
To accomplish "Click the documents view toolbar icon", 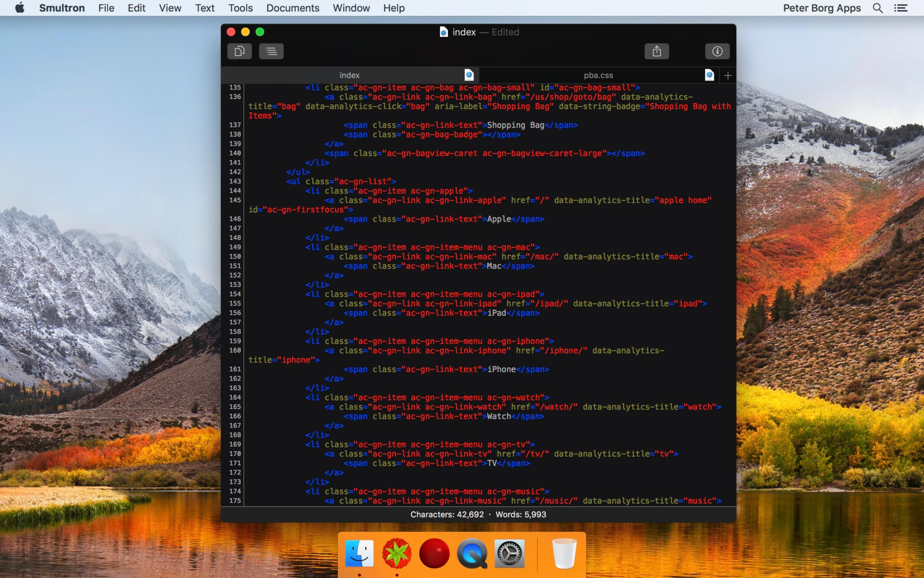I will tap(240, 51).
